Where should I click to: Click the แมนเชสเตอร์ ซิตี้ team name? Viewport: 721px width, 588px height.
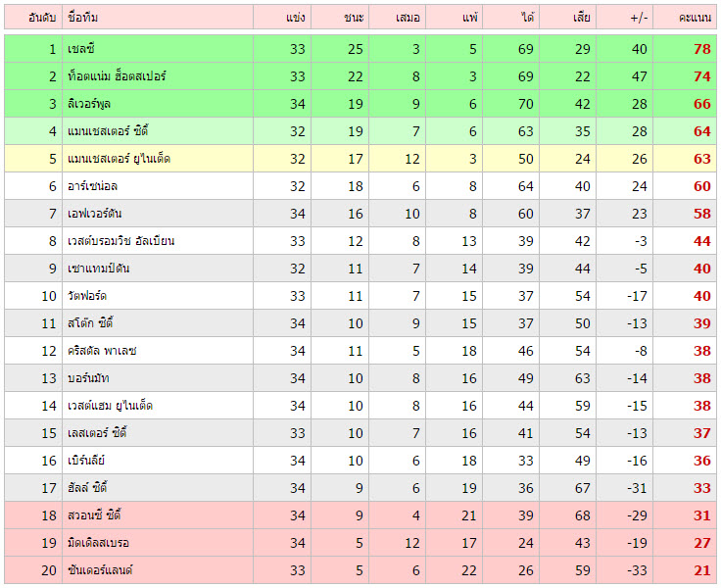pyautogui.click(x=109, y=131)
